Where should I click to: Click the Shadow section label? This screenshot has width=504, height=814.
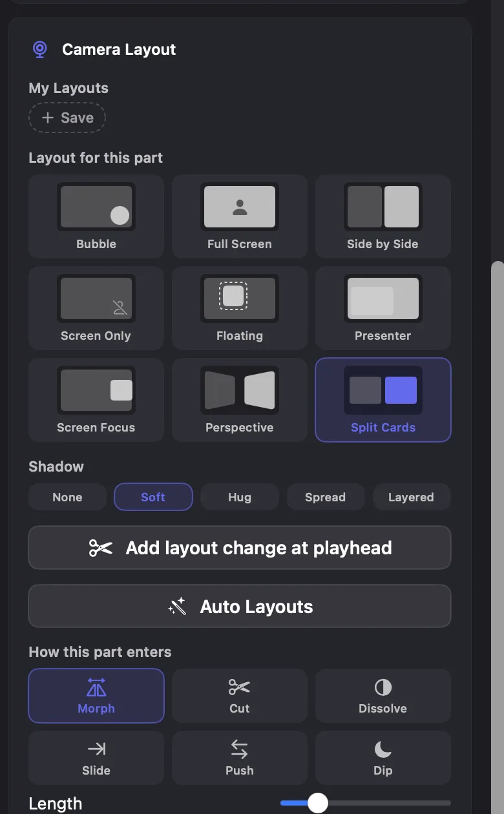click(x=56, y=466)
